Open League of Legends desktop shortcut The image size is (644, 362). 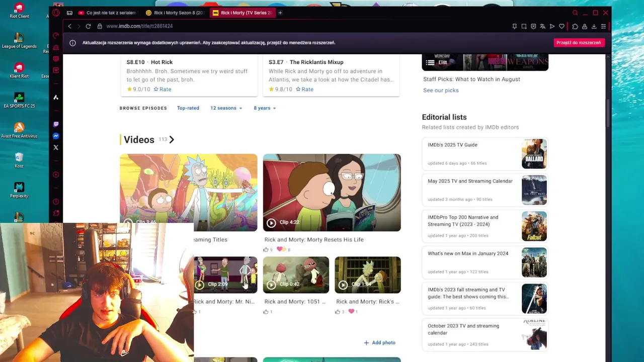pos(19,41)
